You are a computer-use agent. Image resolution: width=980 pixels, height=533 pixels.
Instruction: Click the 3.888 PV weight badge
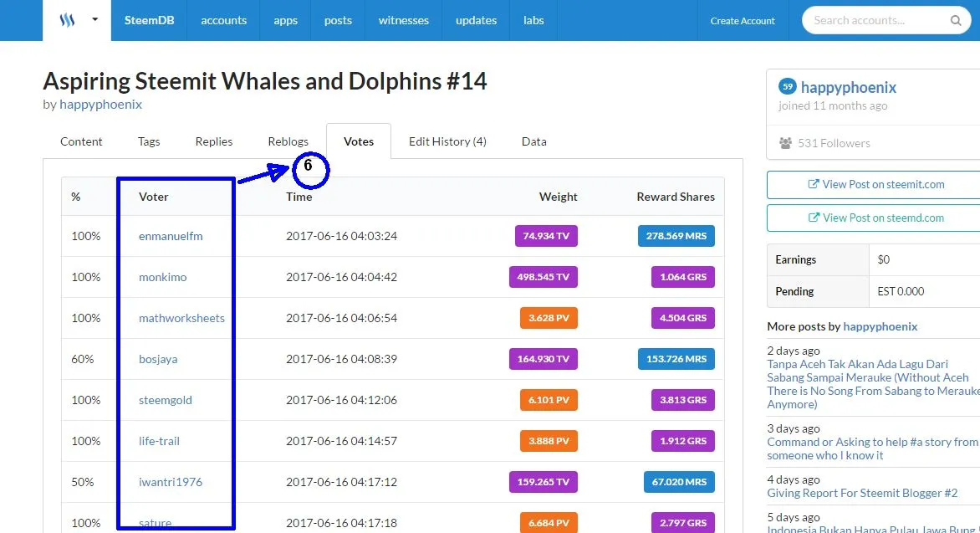[549, 441]
